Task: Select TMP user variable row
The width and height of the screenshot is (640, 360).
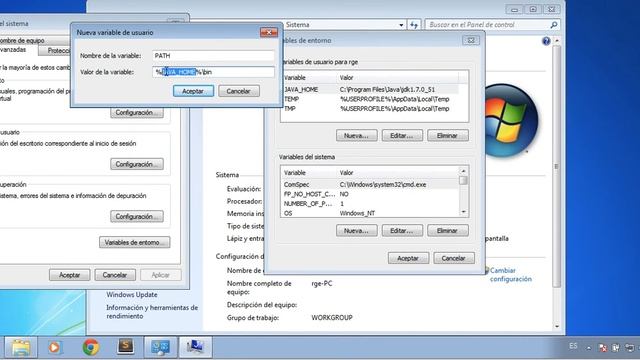Action: pos(369,109)
